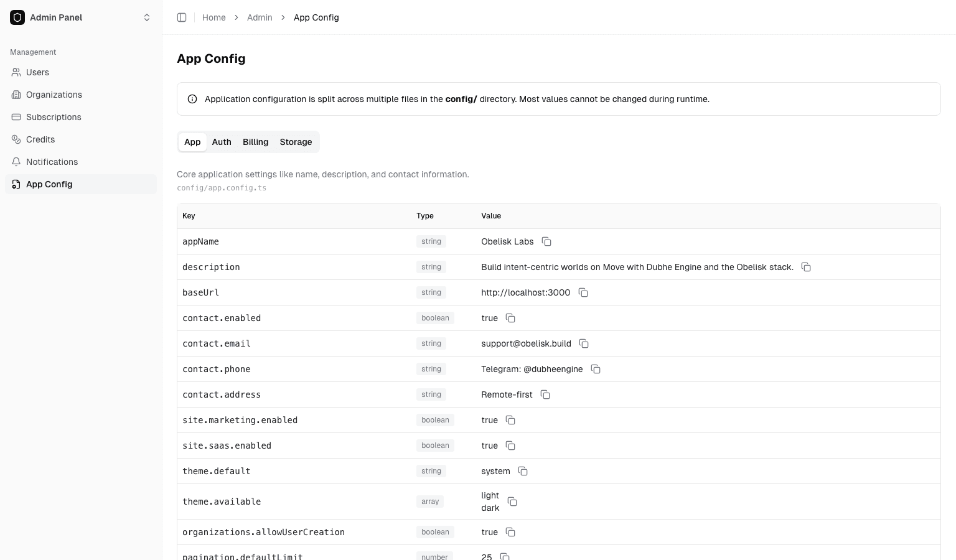This screenshot has width=956, height=560.
Task: Open the Billing configuration tab
Action: point(255,142)
